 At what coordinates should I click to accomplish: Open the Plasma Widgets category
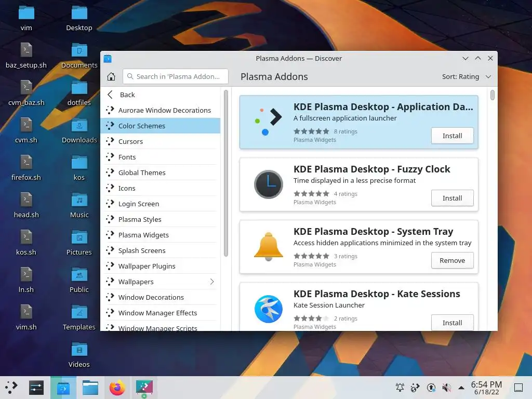[x=161, y=235]
